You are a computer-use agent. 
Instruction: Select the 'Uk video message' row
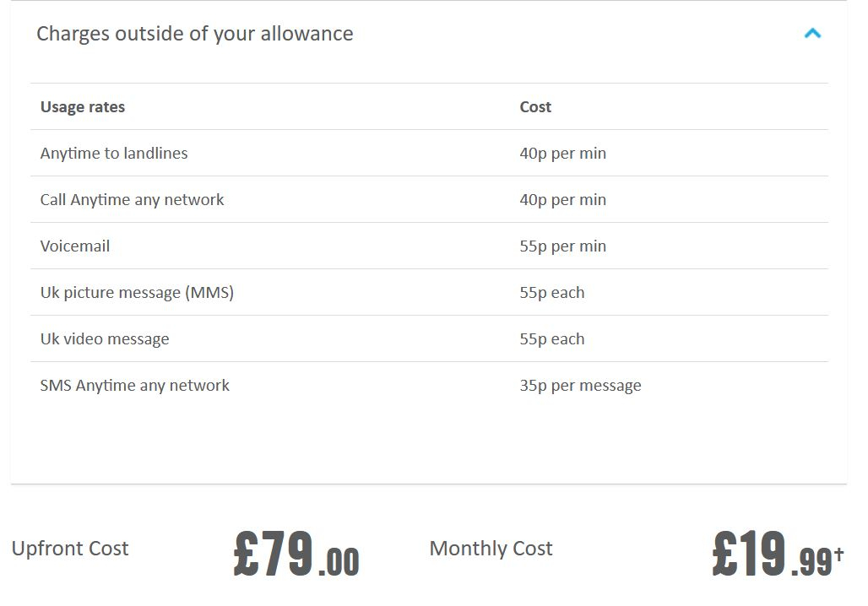pyautogui.click(x=429, y=339)
